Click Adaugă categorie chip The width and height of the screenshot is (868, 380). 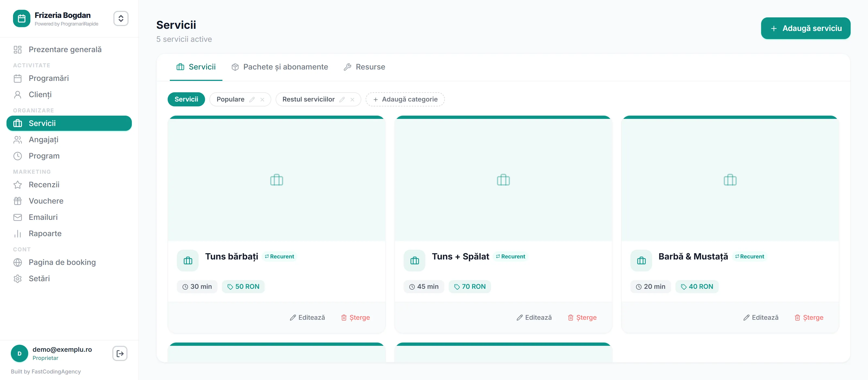[x=405, y=99]
